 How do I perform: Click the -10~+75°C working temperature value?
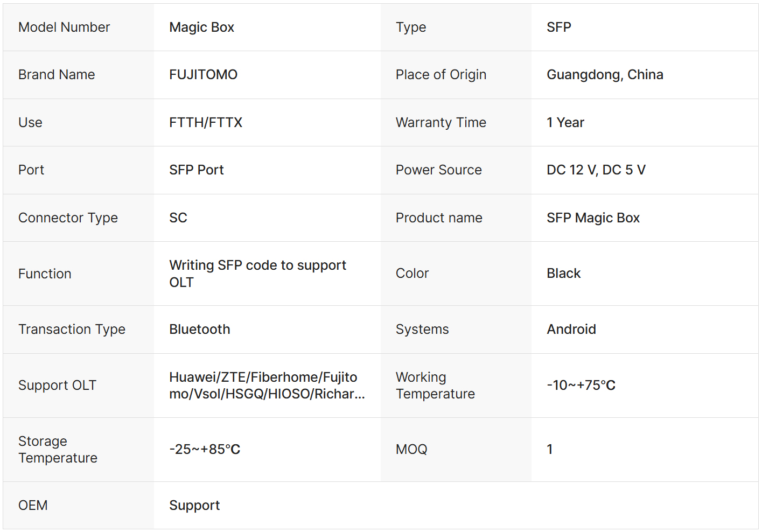point(581,386)
